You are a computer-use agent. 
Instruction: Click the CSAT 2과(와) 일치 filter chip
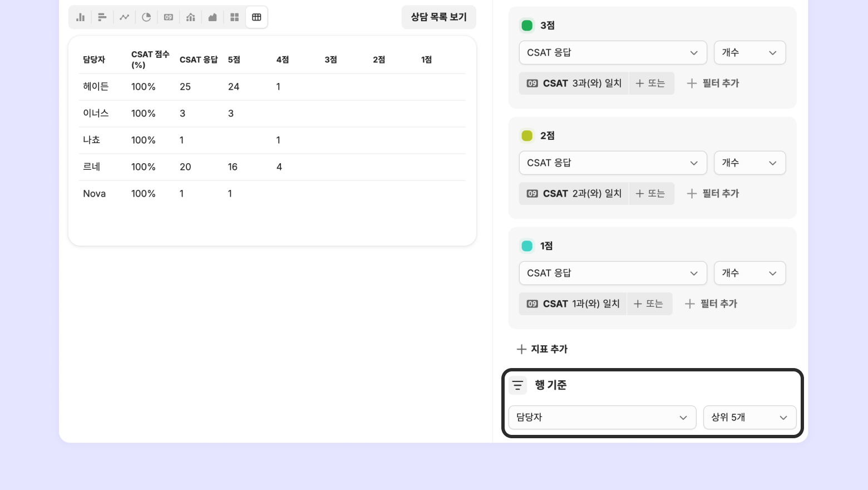coord(574,194)
